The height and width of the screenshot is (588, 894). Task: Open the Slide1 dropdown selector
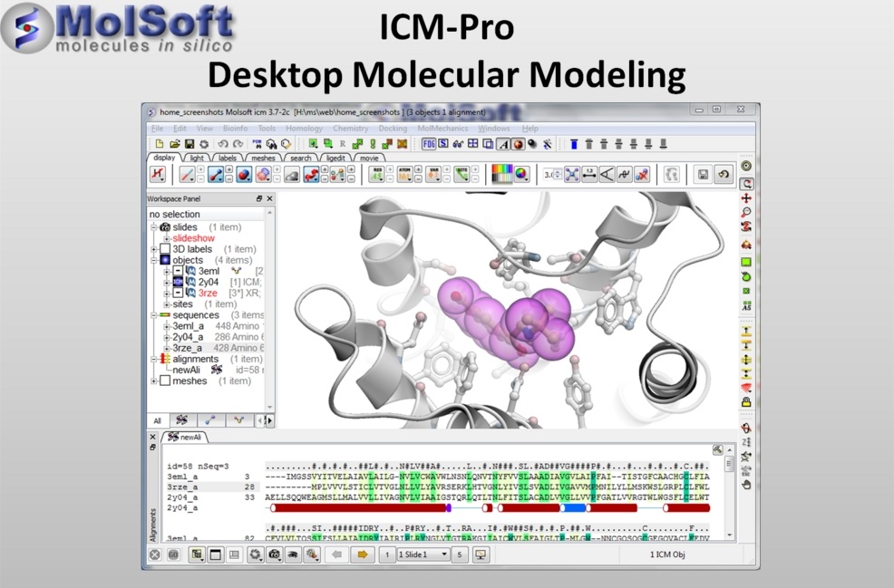click(423, 554)
